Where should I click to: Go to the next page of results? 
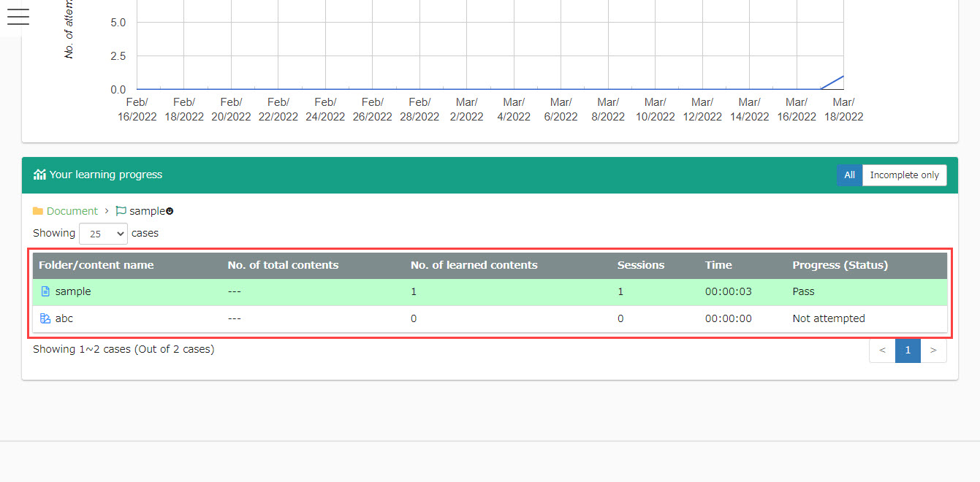[933, 351]
